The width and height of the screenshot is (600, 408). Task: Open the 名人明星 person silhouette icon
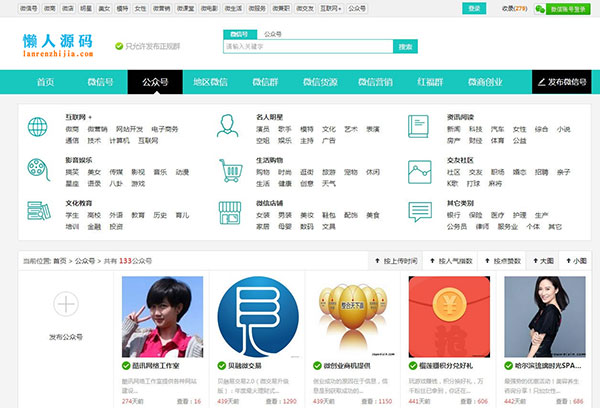pyautogui.click(x=227, y=126)
